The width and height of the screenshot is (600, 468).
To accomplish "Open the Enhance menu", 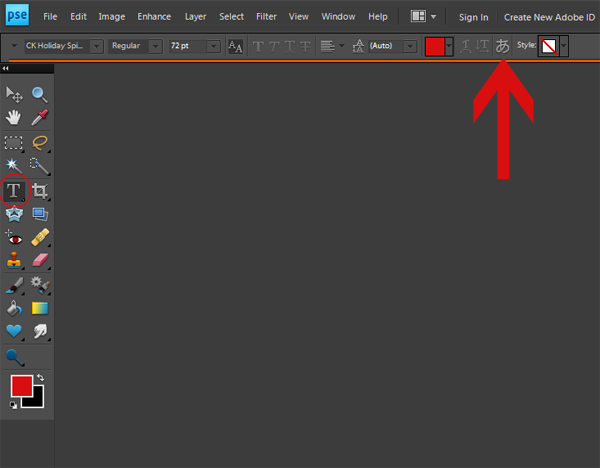I will click(154, 17).
